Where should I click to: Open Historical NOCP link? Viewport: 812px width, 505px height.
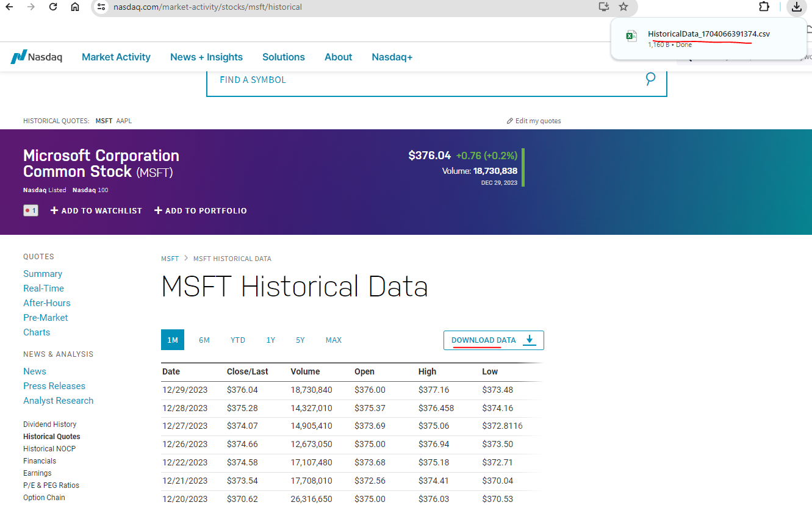coord(49,449)
